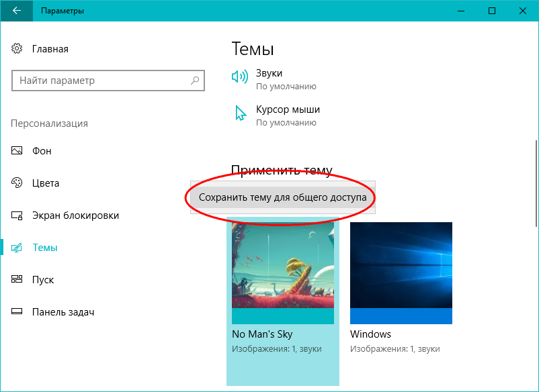Click Сохранить тему для общего доступа
This screenshot has height=392, width=539.
click(x=282, y=197)
